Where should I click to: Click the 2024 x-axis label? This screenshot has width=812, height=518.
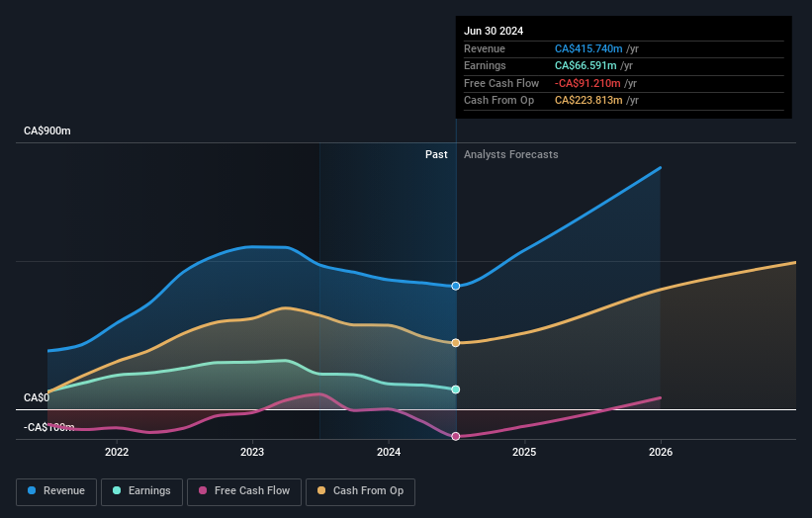(389, 452)
